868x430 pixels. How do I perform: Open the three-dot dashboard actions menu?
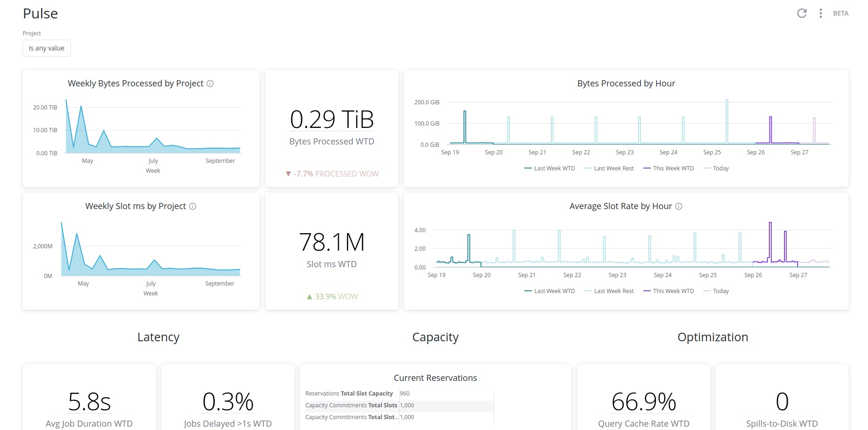click(x=821, y=13)
